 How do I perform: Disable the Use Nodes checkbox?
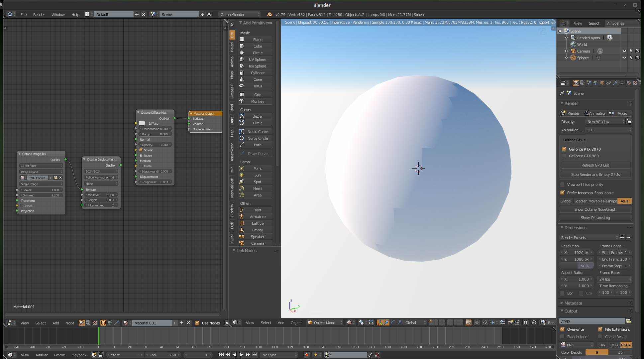(197, 323)
